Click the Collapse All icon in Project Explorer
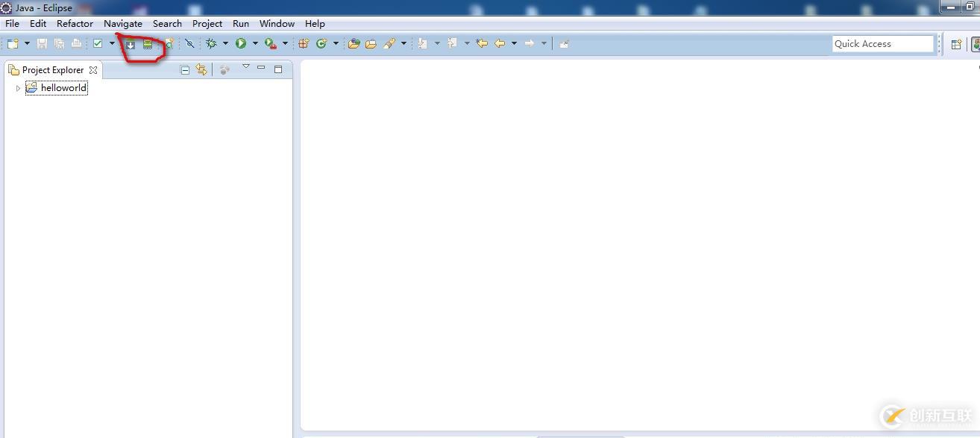The height and width of the screenshot is (438, 980). pos(185,69)
